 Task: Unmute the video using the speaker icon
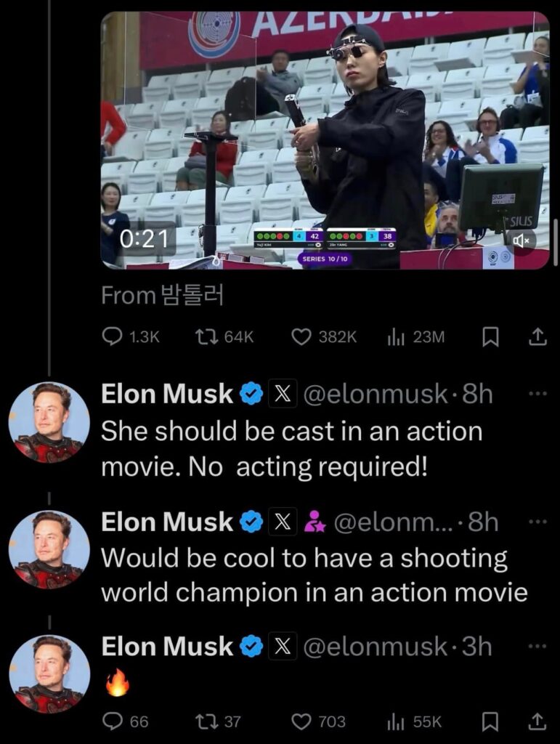[521, 240]
